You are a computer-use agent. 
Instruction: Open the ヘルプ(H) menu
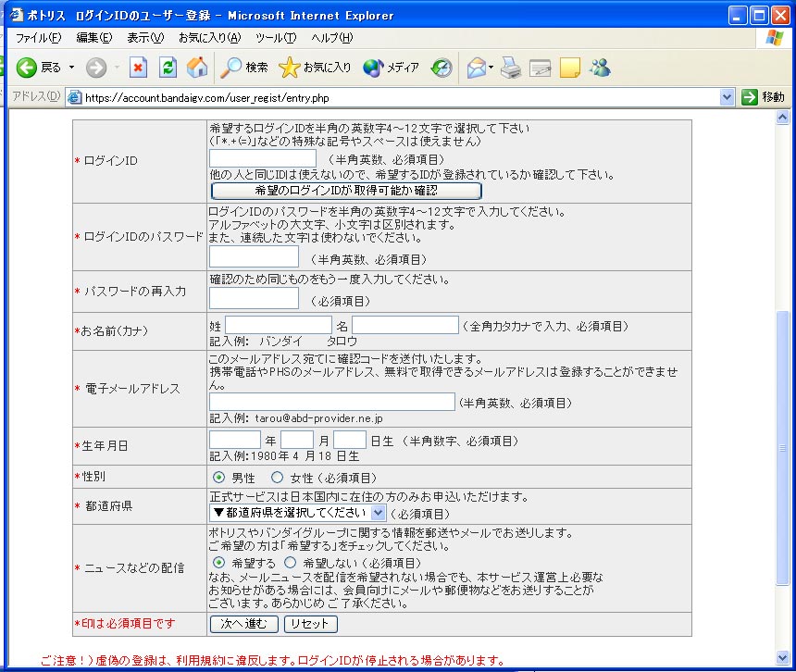click(332, 38)
